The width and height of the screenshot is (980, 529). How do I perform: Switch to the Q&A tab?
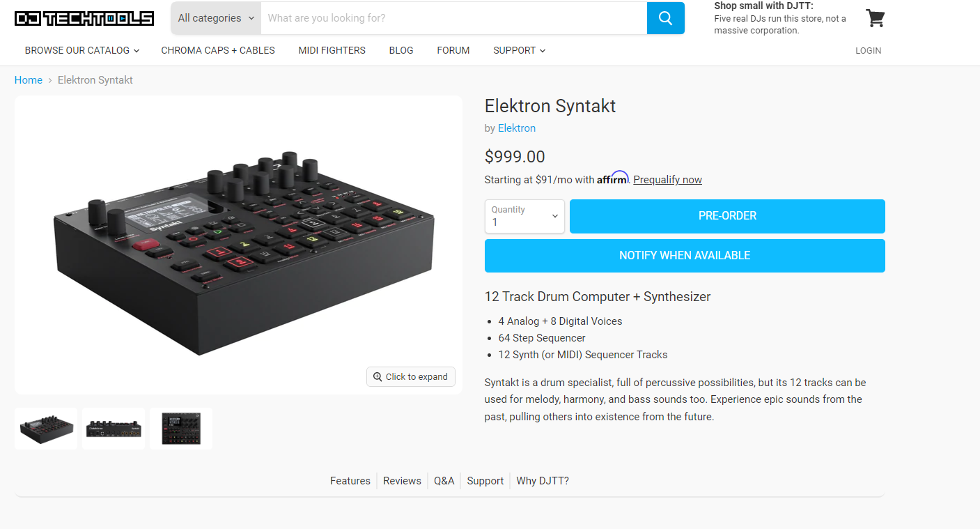pyautogui.click(x=444, y=481)
